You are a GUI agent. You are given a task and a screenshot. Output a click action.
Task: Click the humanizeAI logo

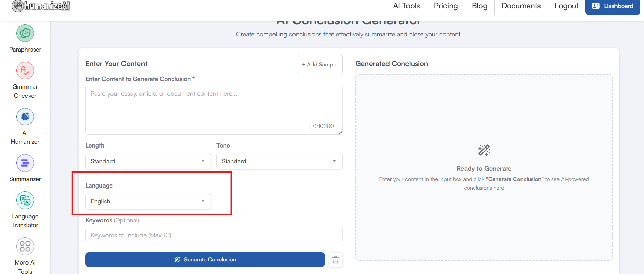coord(41,6)
